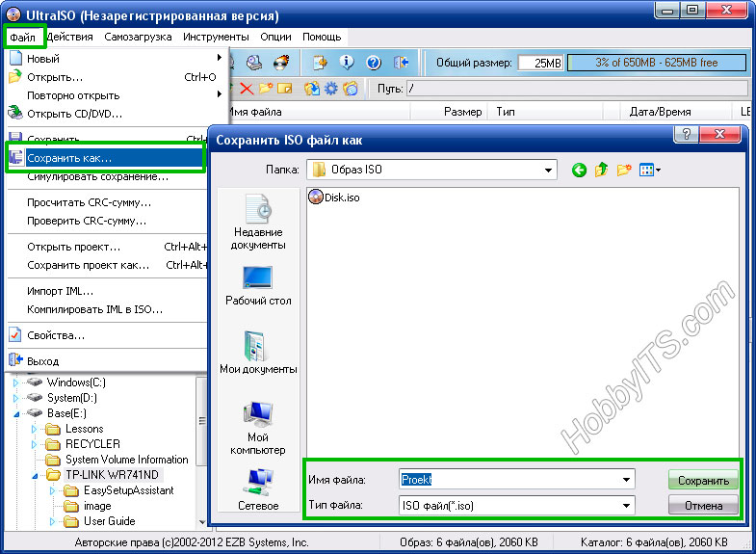Choose Просчитать CRC-сумму… menu entry
Image resolution: width=756 pixels, height=554 pixels.
[x=107, y=202]
